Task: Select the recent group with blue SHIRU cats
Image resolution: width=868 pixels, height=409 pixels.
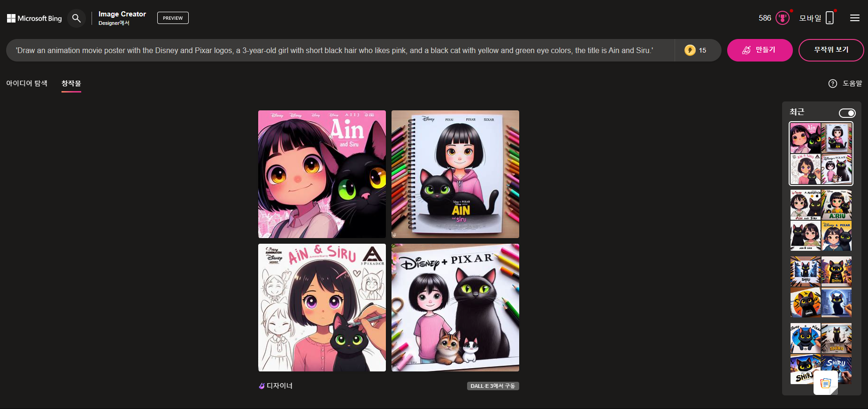Action: pos(821,287)
